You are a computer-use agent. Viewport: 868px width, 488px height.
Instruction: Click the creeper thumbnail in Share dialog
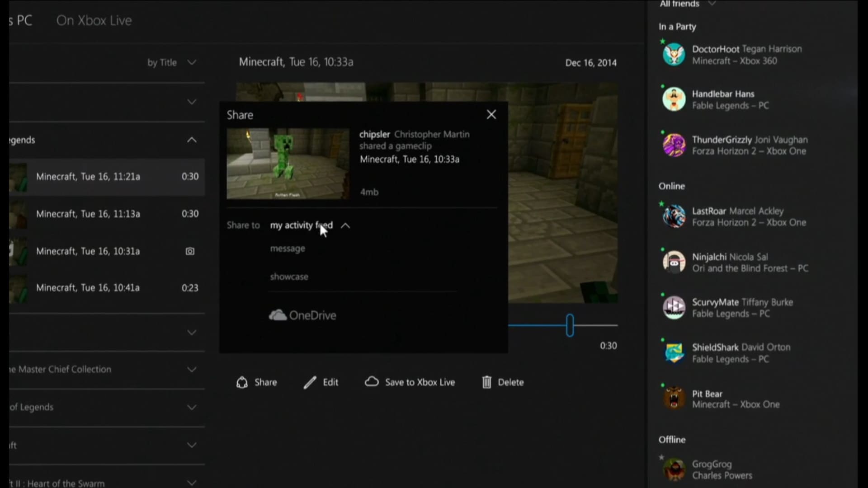(x=288, y=164)
